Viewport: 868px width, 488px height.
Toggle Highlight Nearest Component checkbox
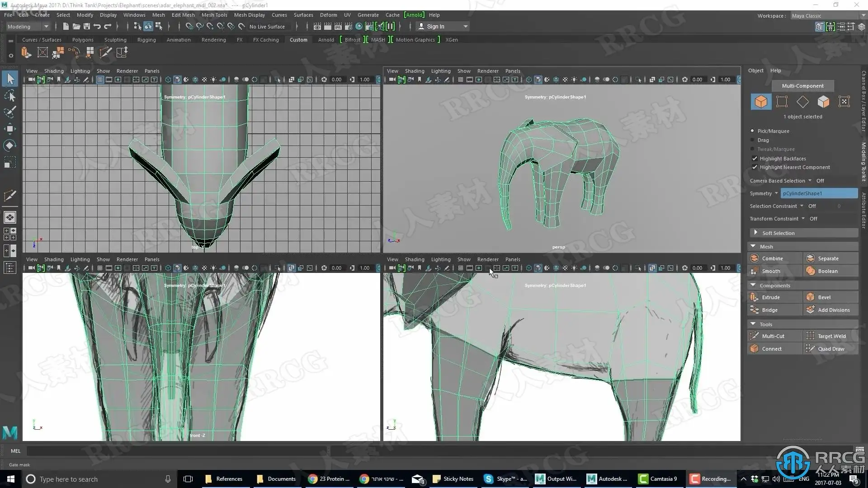pos(755,167)
